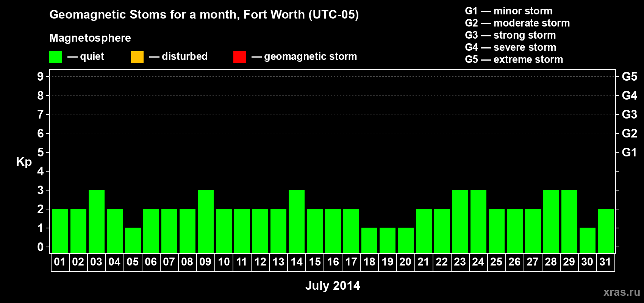Click the Kp value 9 on the left axis

tap(41, 77)
